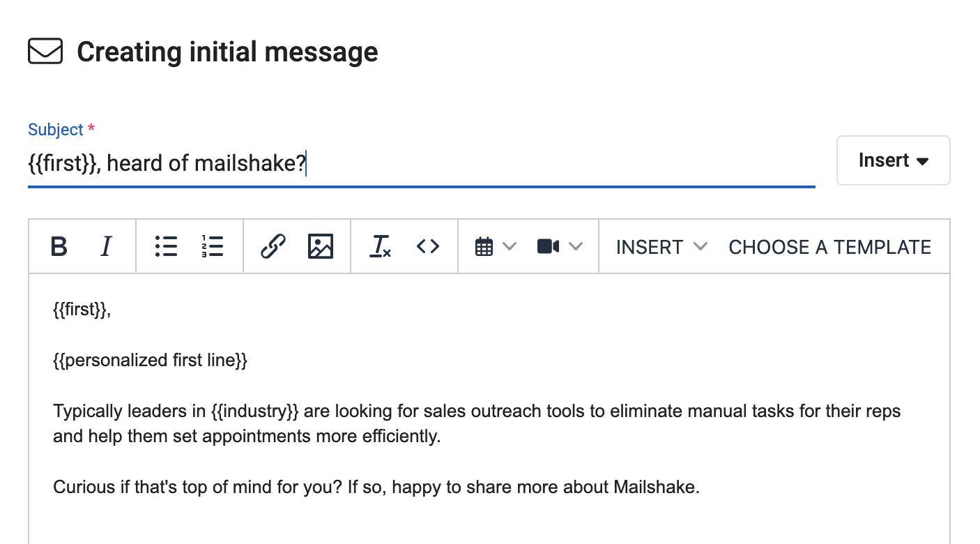The image size is (980, 544).
Task: Click the Creating initial message heading
Action: [227, 51]
